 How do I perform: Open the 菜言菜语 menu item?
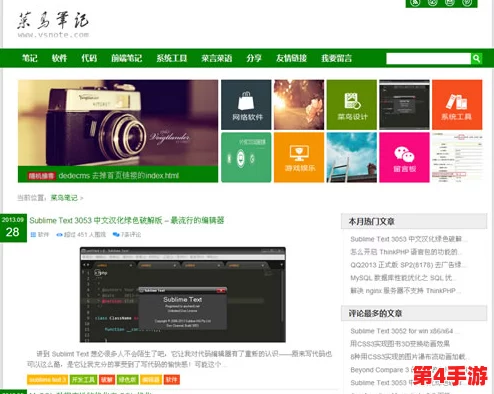(217, 58)
